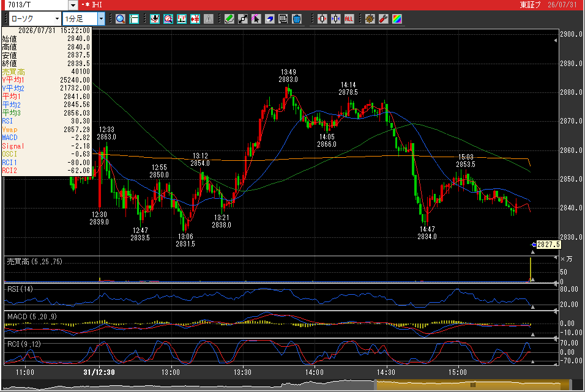Image resolution: width=585 pixels, height=392 pixels.
Task: Click the 2900.0 price axis label
Action: pyautogui.click(x=571, y=34)
